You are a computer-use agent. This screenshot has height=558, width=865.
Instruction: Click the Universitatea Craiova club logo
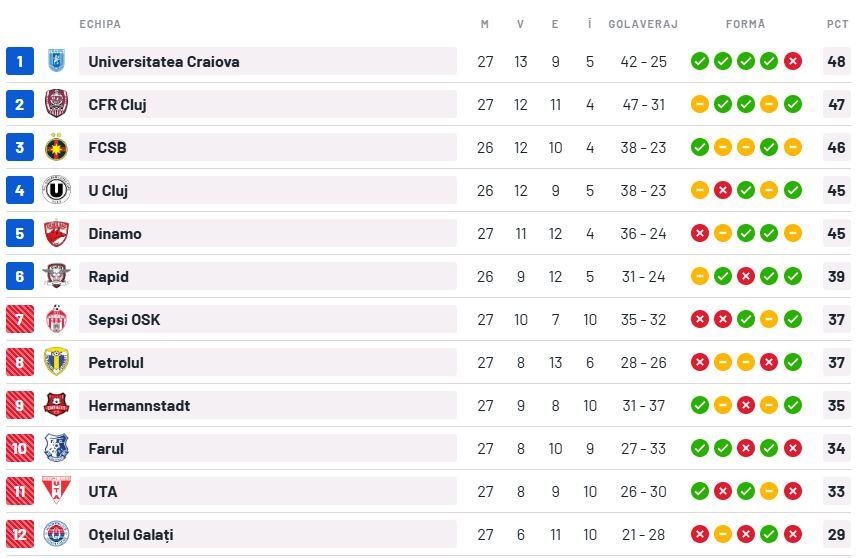57,61
